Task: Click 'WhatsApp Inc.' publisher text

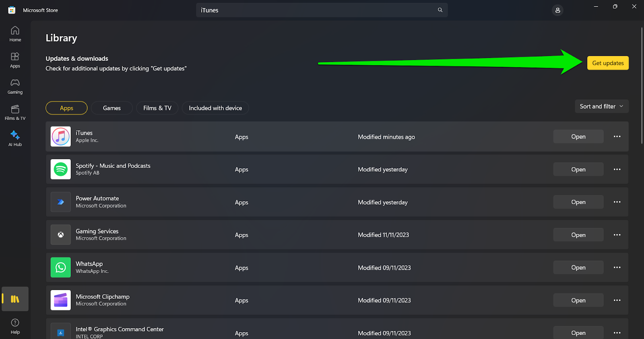Action: pos(92,271)
